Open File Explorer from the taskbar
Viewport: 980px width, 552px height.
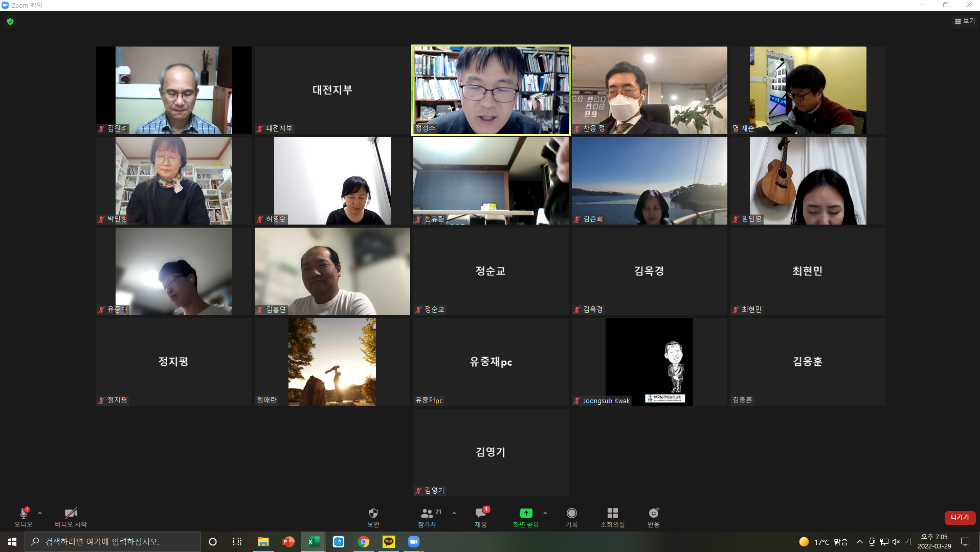click(x=263, y=542)
